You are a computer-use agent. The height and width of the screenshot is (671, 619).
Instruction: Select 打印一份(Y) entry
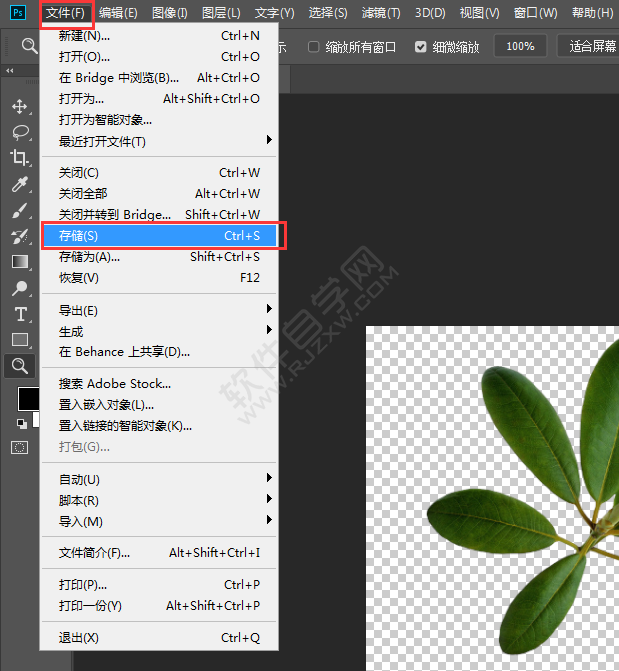[x=159, y=606]
